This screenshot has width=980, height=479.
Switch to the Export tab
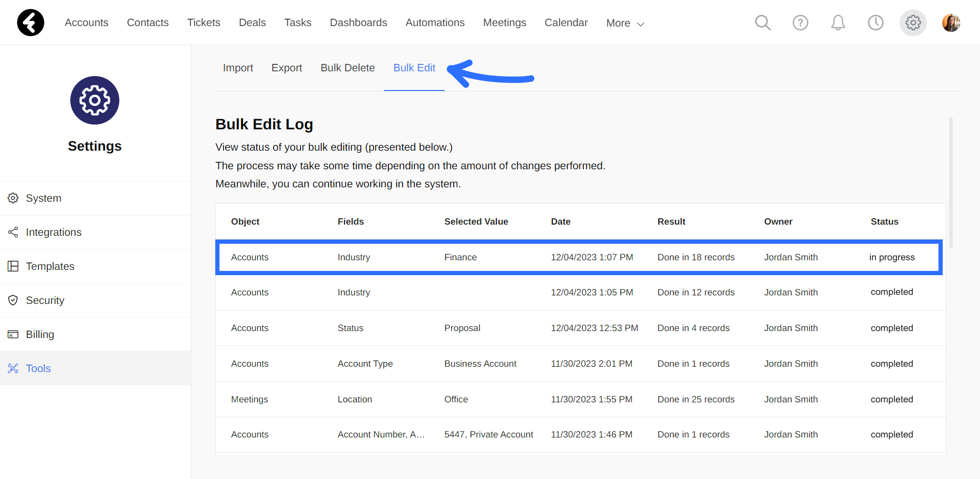pos(287,68)
